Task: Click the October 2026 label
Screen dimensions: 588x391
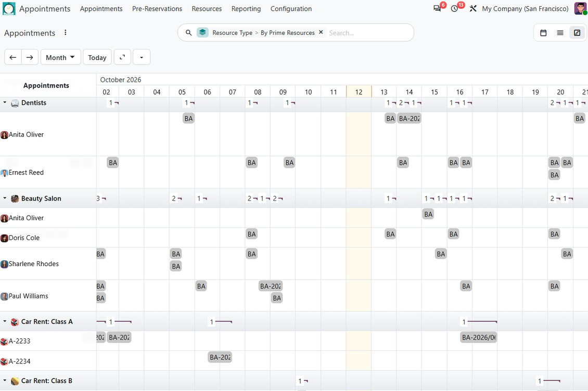Action: tap(121, 80)
